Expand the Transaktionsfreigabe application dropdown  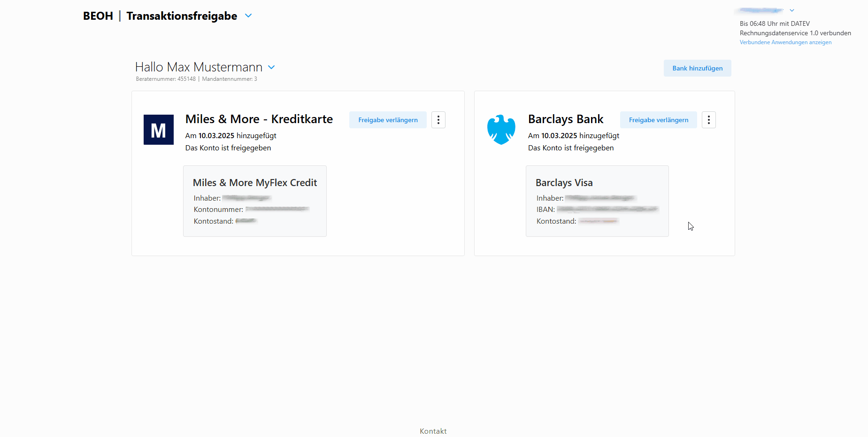[x=248, y=16]
